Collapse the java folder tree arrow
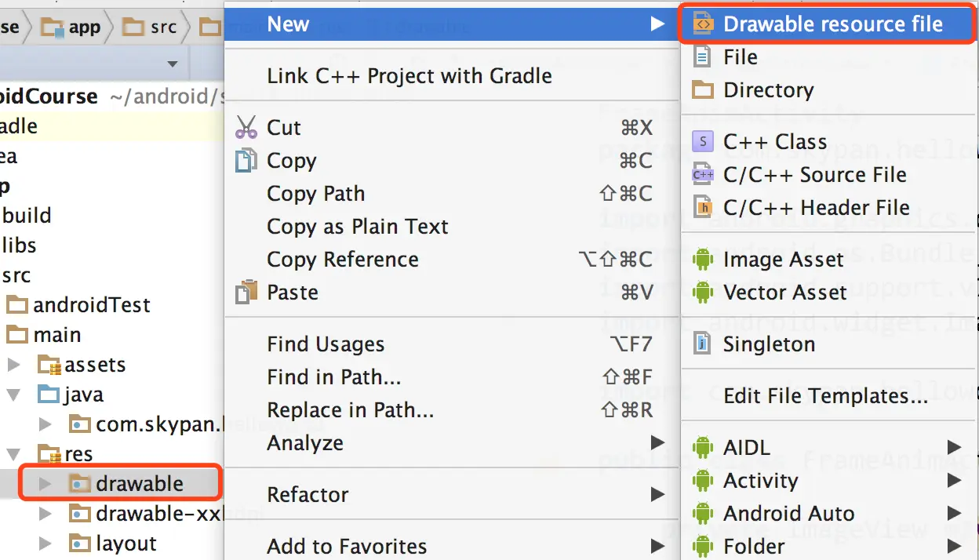The width and height of the screenshot is (979, 560). click(14, 395)
